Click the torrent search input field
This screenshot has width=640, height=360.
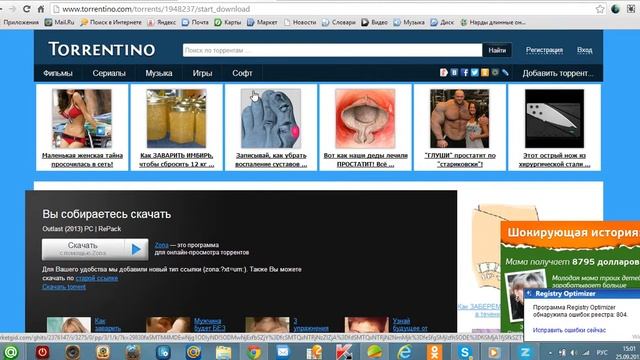click(332, 50)
